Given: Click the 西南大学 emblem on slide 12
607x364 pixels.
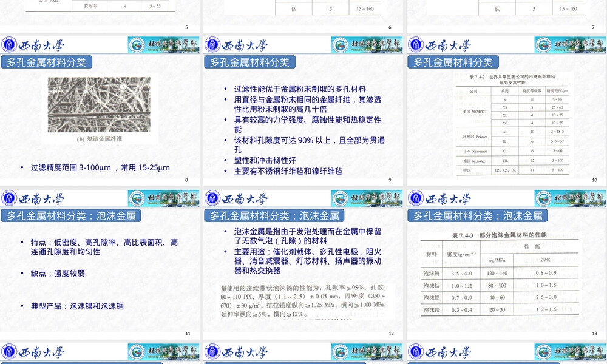Looking at the screenshot, I should click(x=212, y=198).
